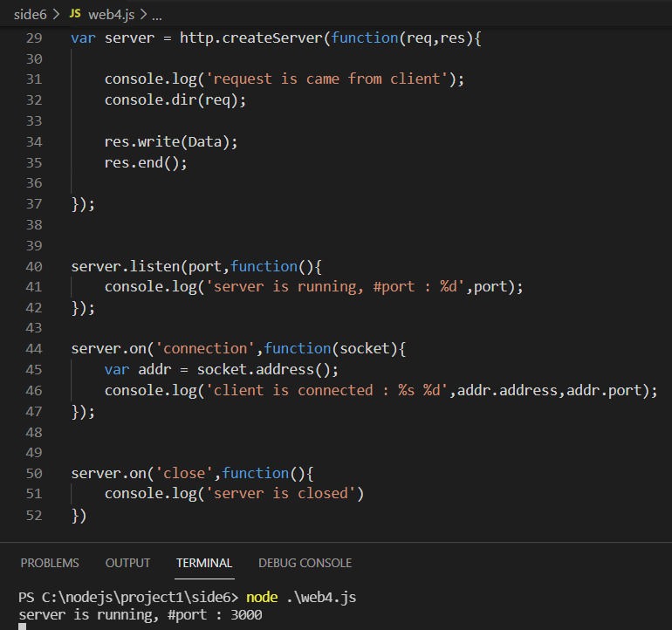The image size is (672, 630).
Task: Click 'addr.port' argument on line 46
Action: pos(604,390)
